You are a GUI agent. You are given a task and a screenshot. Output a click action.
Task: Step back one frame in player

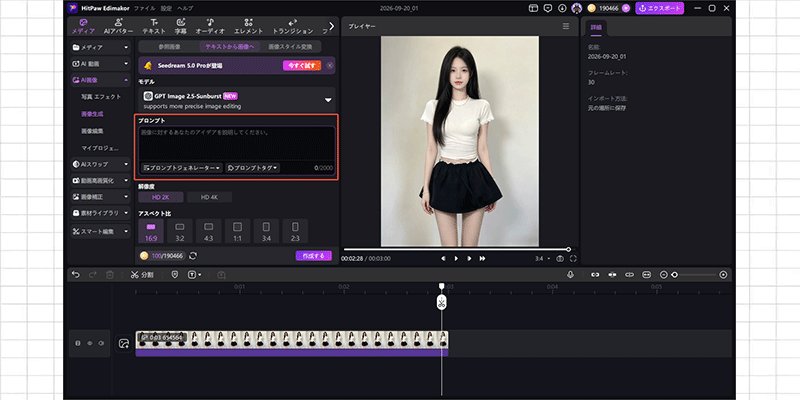(x=443, y=259)
